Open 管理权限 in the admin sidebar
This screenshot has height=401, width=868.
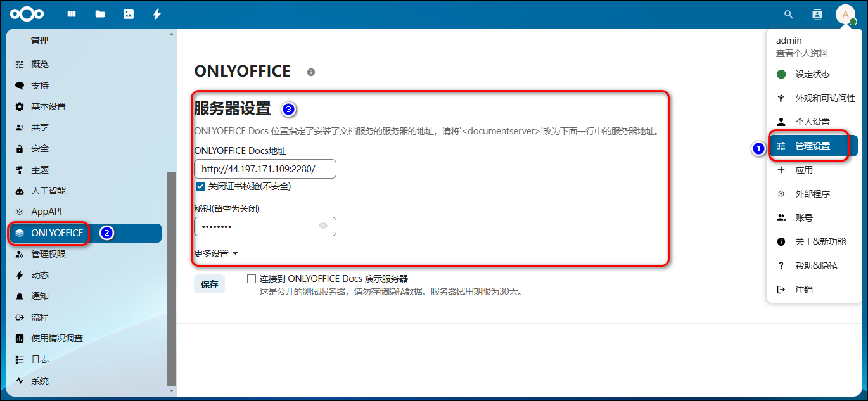(86, 254)
